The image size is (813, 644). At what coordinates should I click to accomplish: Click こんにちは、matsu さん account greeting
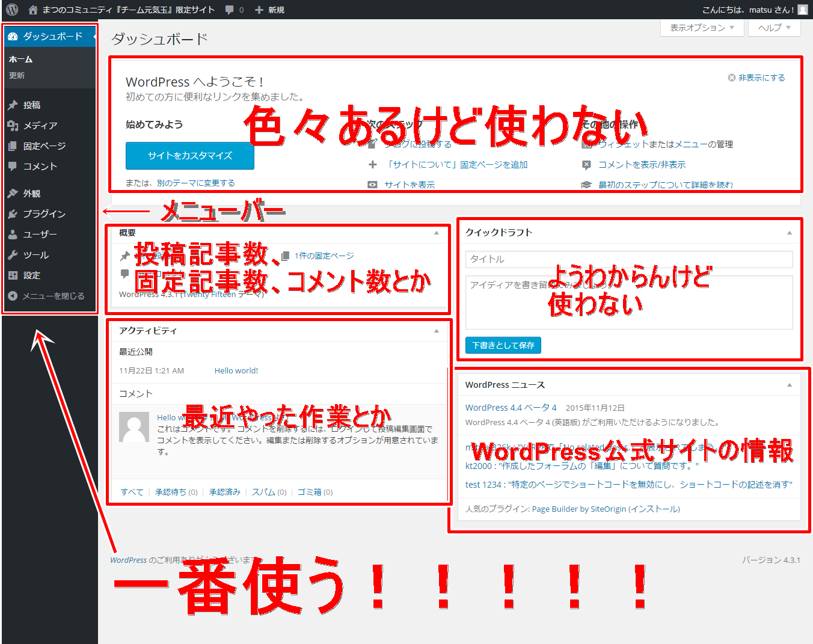tap(748, 10)
